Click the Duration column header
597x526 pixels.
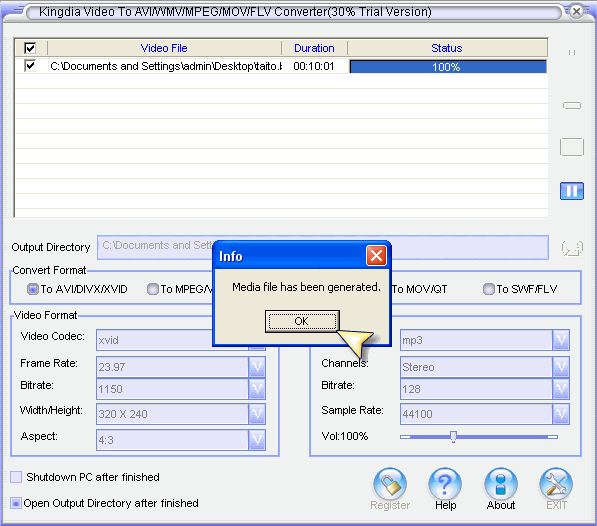point(314,48)
